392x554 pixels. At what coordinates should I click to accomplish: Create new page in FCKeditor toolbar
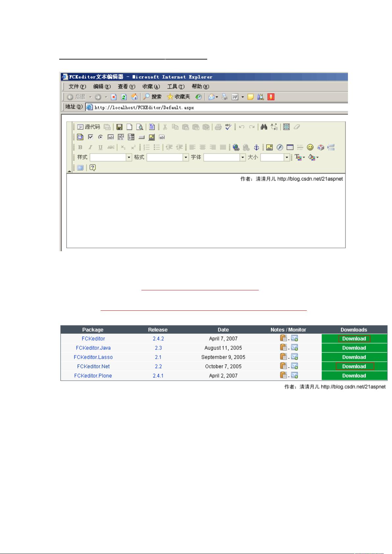pyautogui.click(x=130, y=127)
